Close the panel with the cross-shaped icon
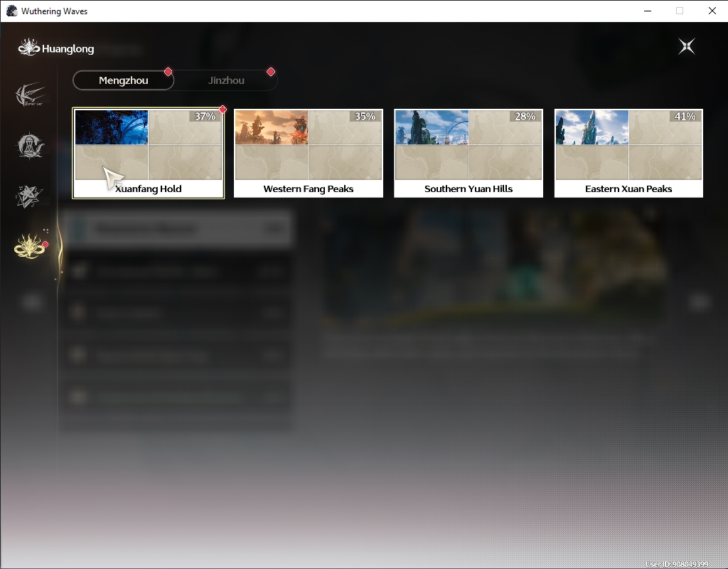The width and height of the screenshot is (728, 569). point(687,46)
